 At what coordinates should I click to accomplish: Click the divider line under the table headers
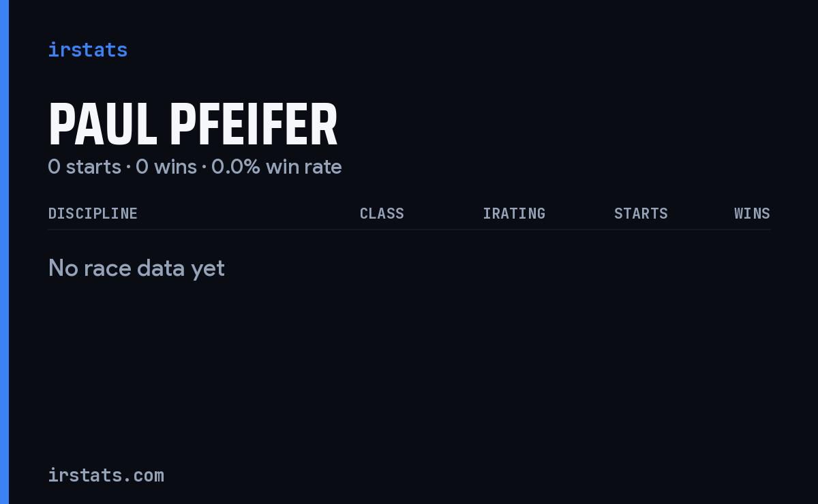409,230
